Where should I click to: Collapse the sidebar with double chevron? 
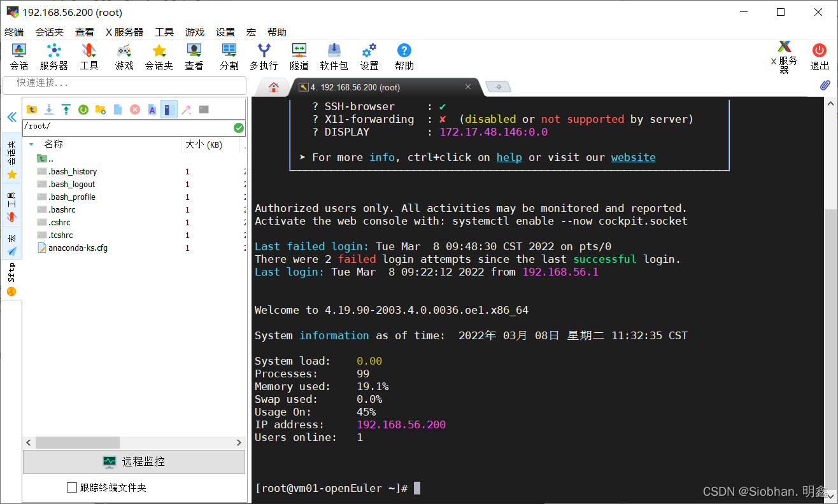point(11,117)
